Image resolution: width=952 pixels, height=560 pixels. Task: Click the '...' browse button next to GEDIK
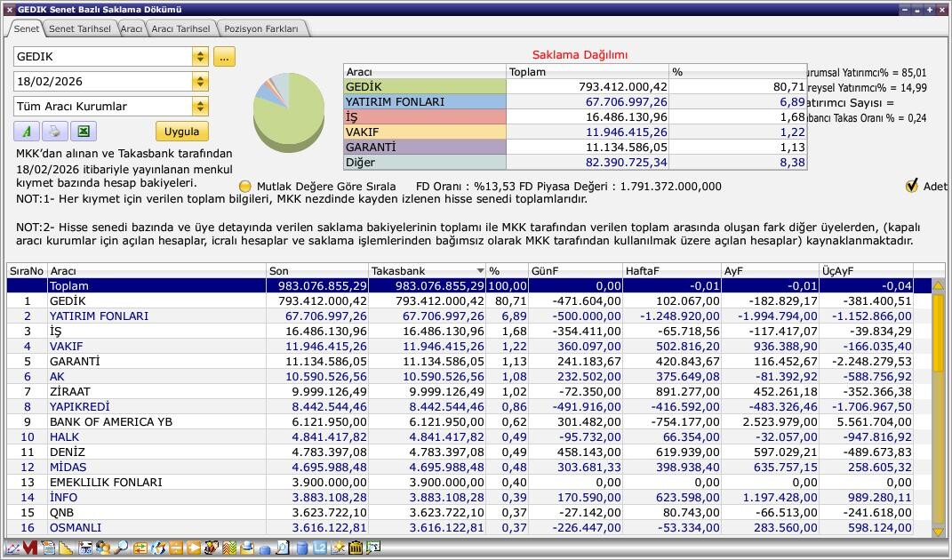[223, 57]
